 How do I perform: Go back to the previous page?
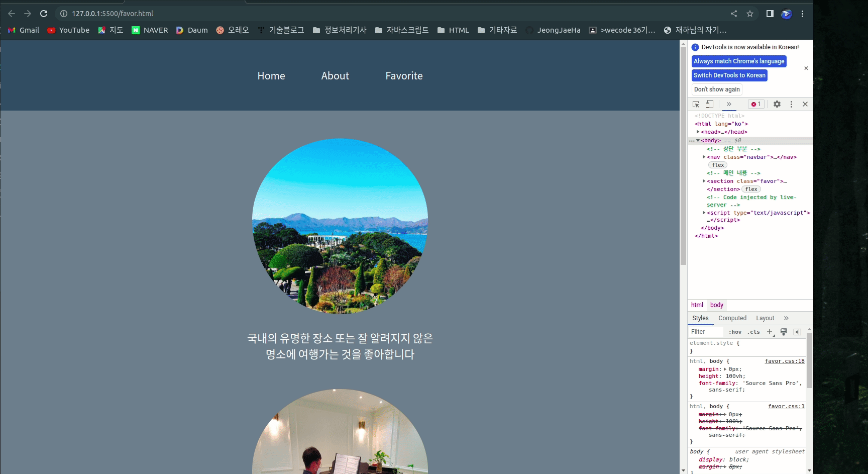click(x=12, y=14)
